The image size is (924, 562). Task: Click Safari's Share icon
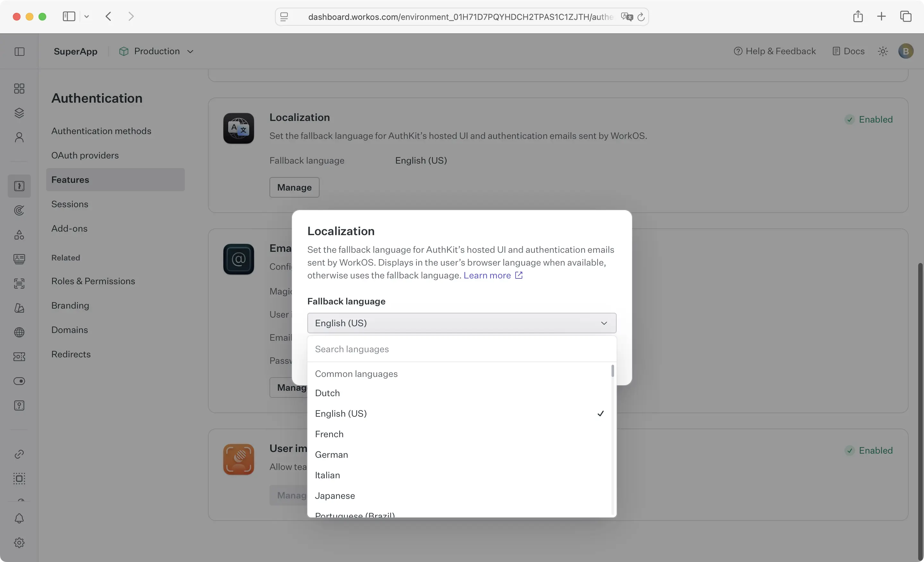click(x=858, y=16)
